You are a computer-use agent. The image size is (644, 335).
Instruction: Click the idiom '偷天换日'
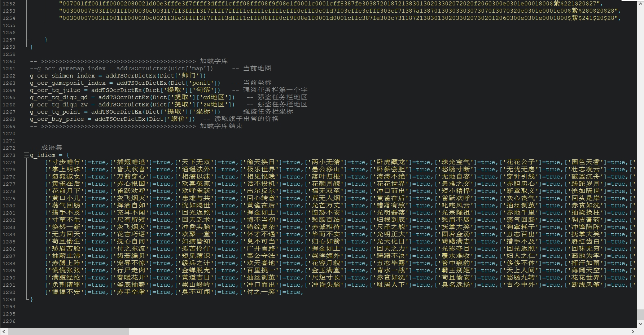point(261,162)
